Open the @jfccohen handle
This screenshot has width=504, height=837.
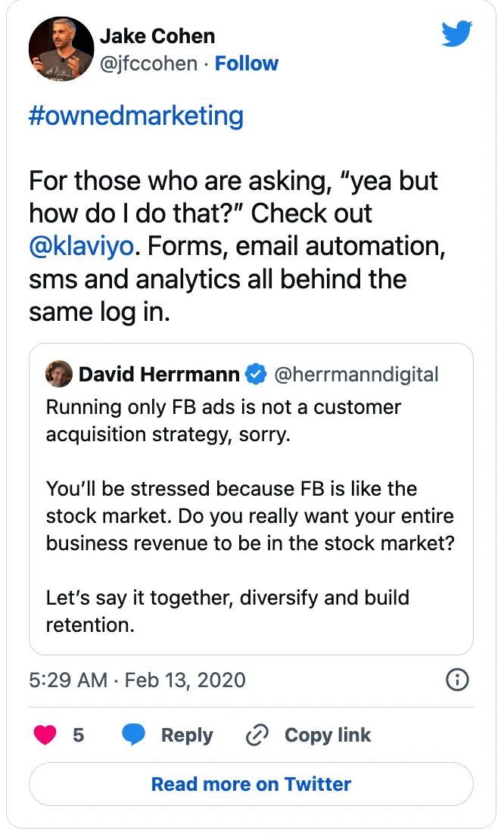148,64
